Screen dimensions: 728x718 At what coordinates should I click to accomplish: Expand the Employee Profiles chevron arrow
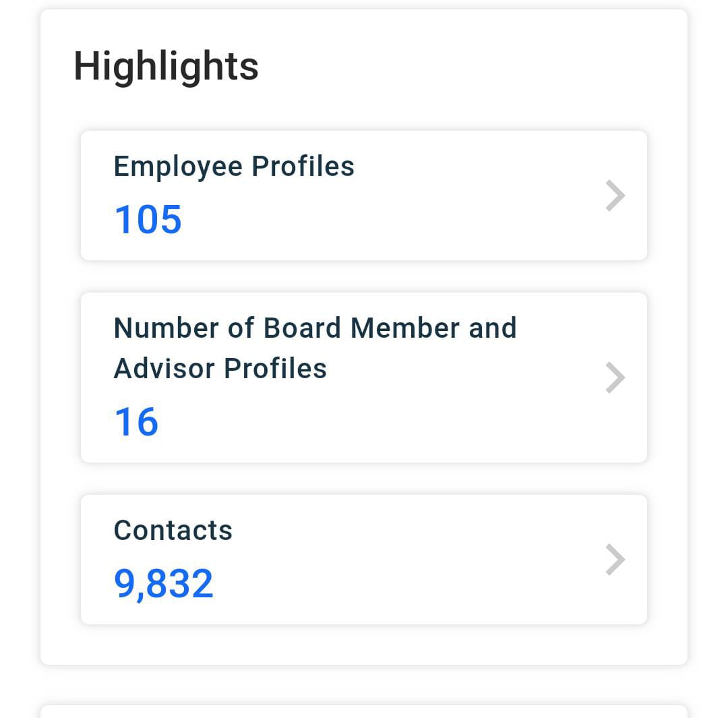point(615,196)
